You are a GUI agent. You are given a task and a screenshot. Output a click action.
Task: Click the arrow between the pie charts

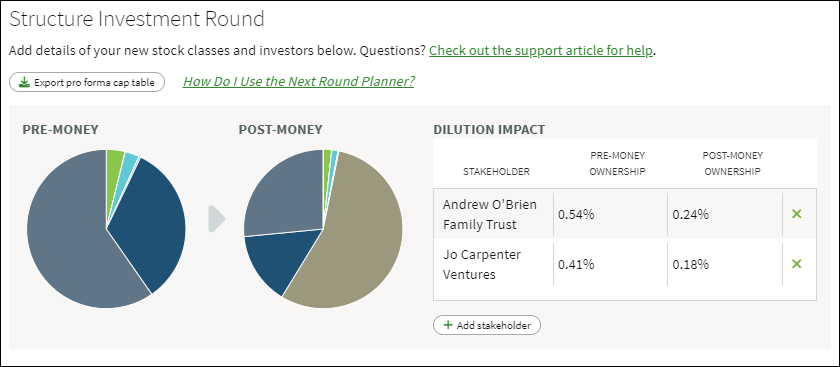217,219
